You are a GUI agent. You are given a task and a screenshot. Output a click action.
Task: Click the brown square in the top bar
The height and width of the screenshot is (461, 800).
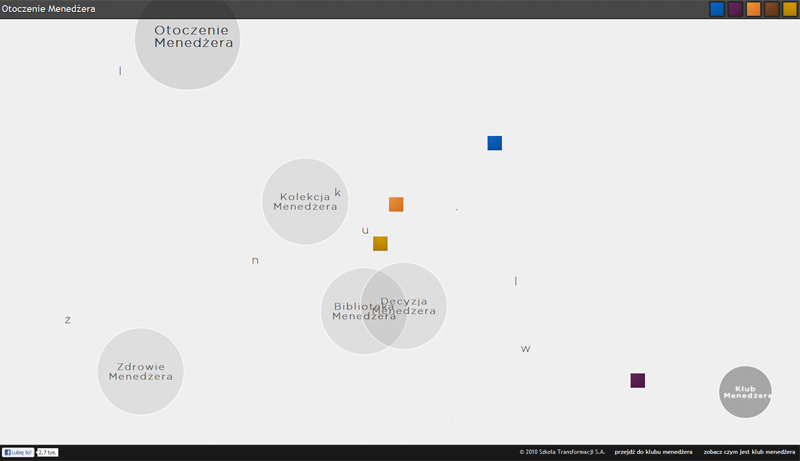click(771, 9)
